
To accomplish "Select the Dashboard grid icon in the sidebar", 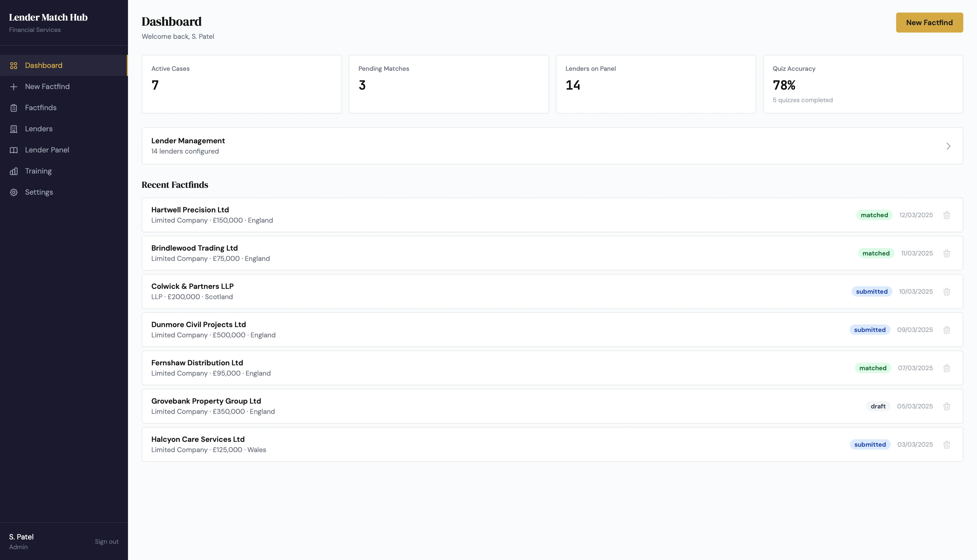I will 14,65.
